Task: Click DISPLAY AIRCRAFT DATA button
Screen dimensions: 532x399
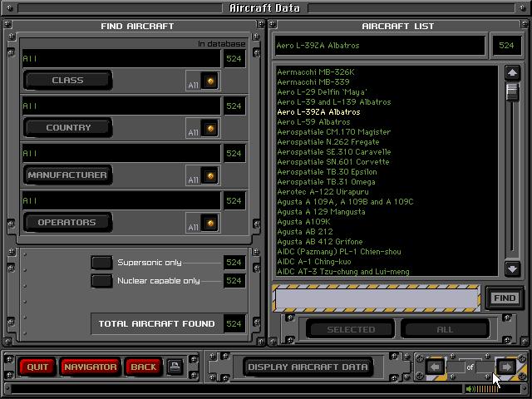Action: 308,367
